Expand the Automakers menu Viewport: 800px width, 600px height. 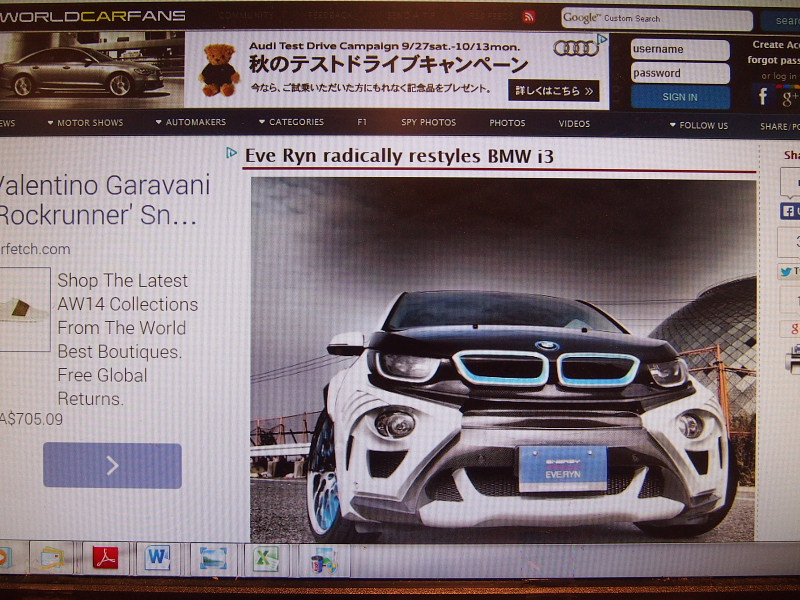click(x=191, y=122)
